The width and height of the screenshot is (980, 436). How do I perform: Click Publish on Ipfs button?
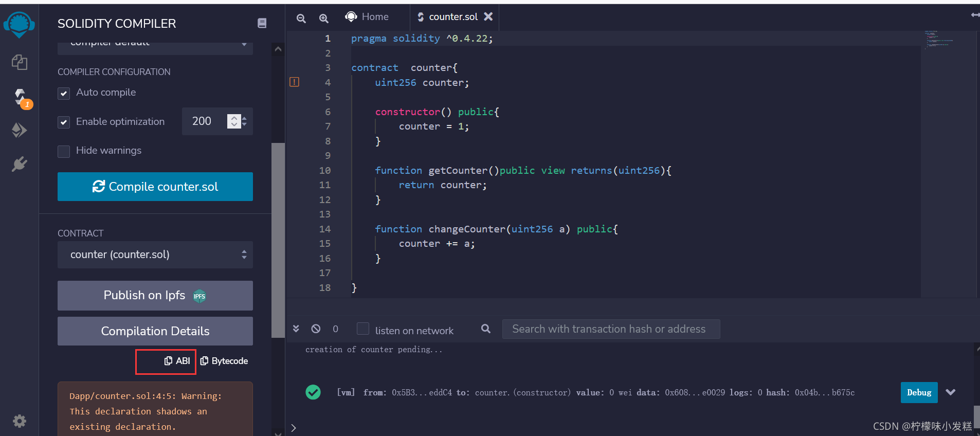[155, 296]
